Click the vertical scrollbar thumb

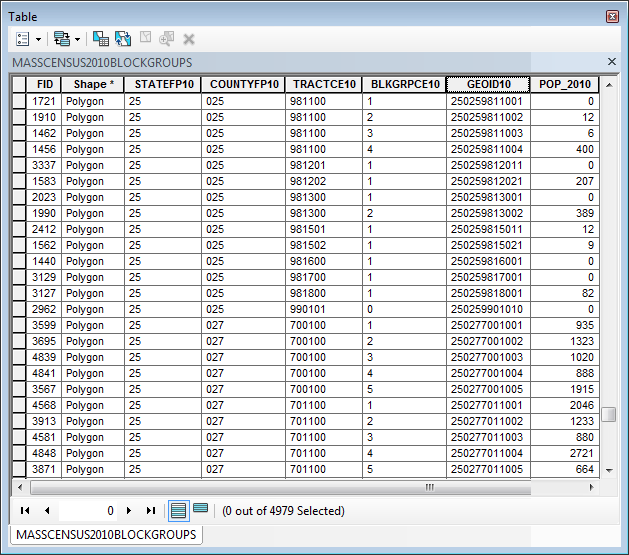coord(609,415)
